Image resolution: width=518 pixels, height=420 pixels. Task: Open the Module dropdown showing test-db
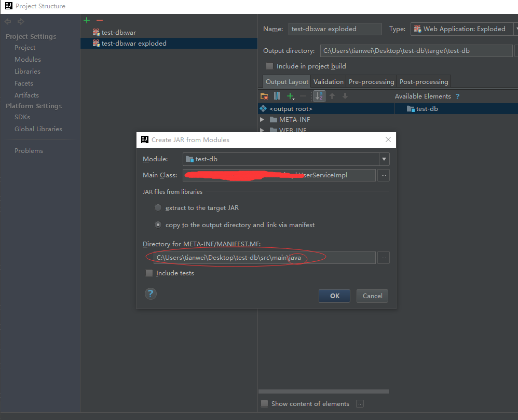tap(384, 159)
